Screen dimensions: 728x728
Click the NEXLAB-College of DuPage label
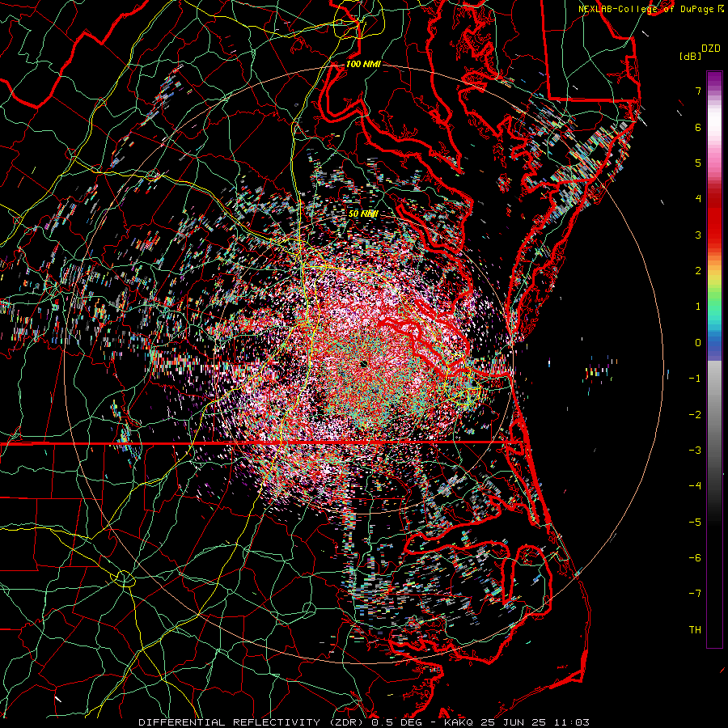tap(650, 9)
